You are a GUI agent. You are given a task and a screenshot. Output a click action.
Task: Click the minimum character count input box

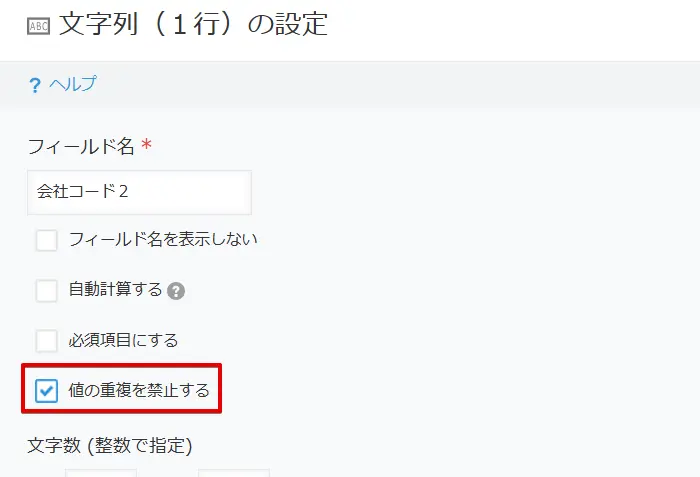tap(101, 473)
